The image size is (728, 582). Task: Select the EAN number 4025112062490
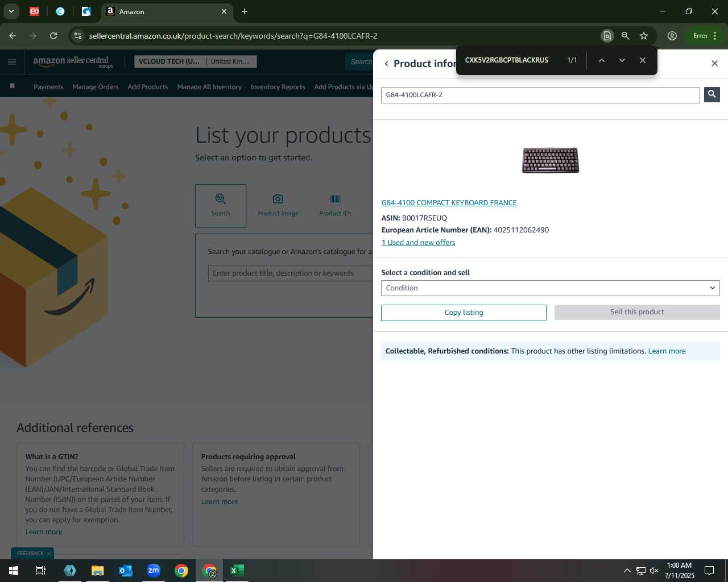pyautogui.click(x=521, y=230)
